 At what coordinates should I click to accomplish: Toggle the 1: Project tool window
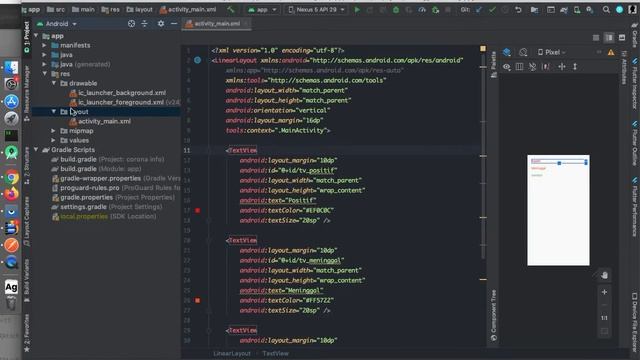27,38
